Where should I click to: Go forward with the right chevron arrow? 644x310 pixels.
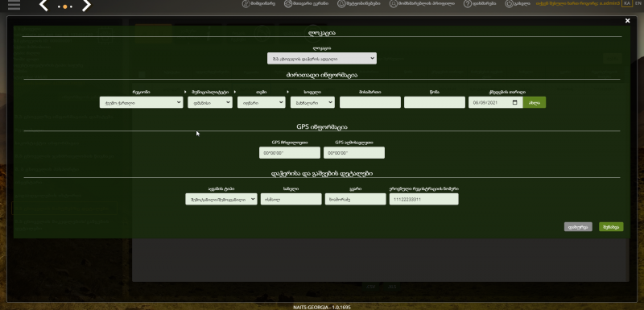pos(86,6)
